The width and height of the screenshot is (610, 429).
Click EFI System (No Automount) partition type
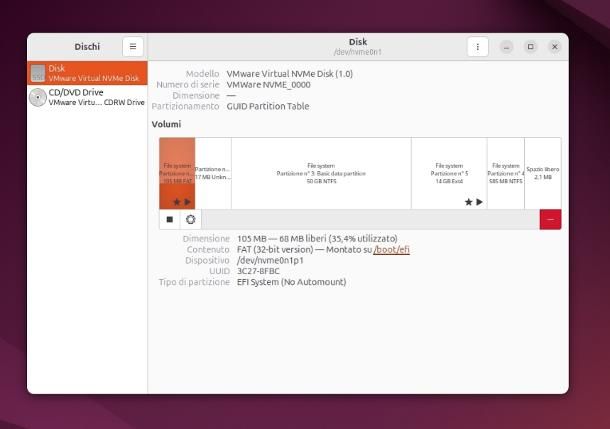(291, 282)
